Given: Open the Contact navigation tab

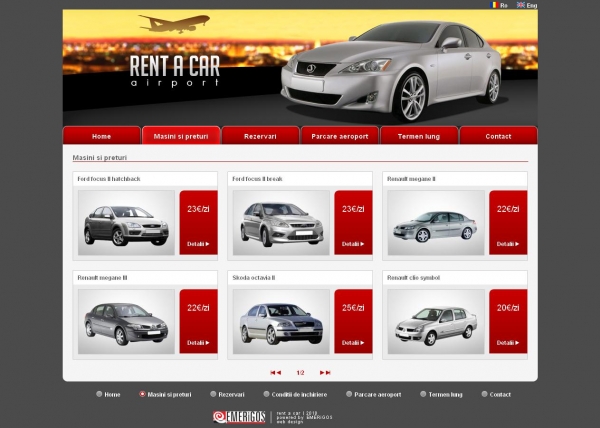Looking at the screenshot, I should 498,136.
